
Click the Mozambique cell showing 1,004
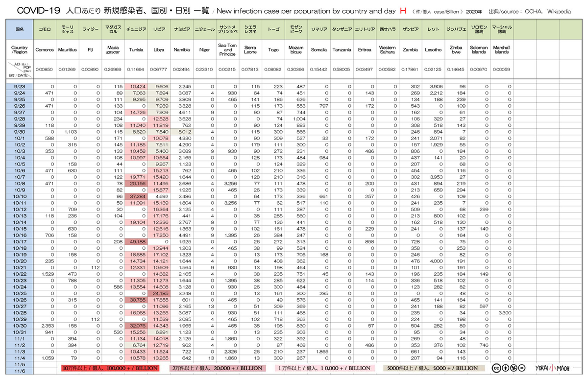pos(297,118)
